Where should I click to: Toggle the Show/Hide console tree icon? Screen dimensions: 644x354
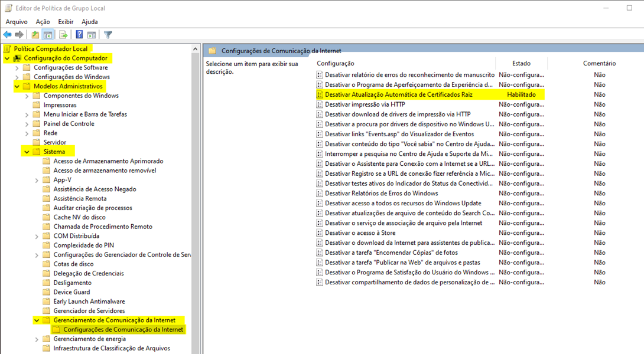tap(48, 35)
